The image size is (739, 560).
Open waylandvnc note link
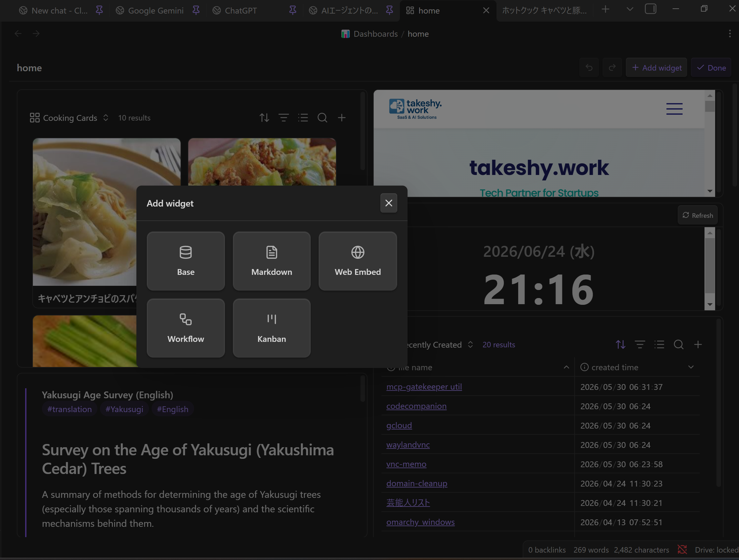408,445
